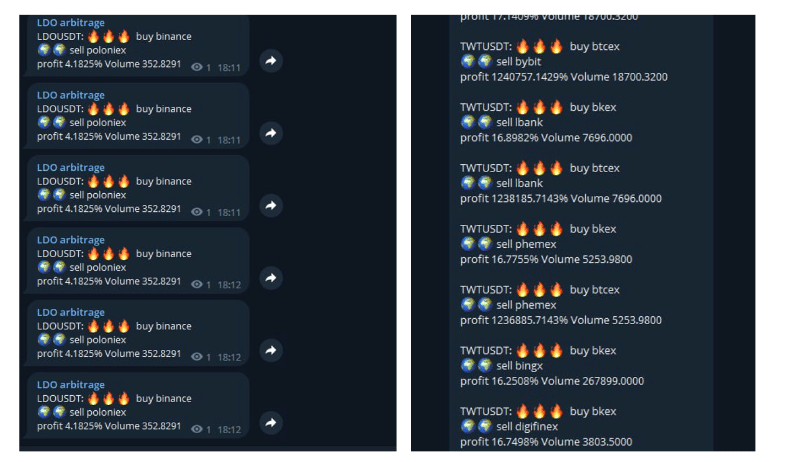
Task: Click the profit 16.8982% Volume 7696.0000 line
Action: (546, 137)
